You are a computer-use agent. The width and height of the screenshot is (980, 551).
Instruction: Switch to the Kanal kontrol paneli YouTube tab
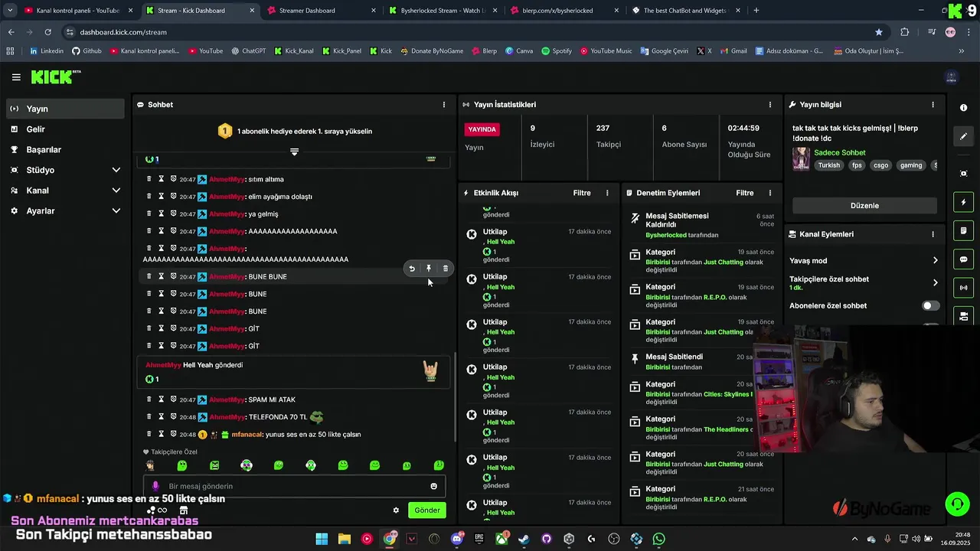[77, 11]
